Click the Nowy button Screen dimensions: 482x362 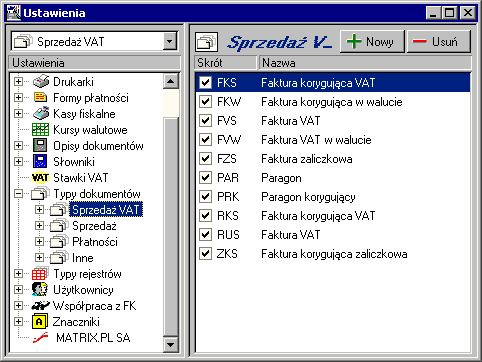click(372, 42)
